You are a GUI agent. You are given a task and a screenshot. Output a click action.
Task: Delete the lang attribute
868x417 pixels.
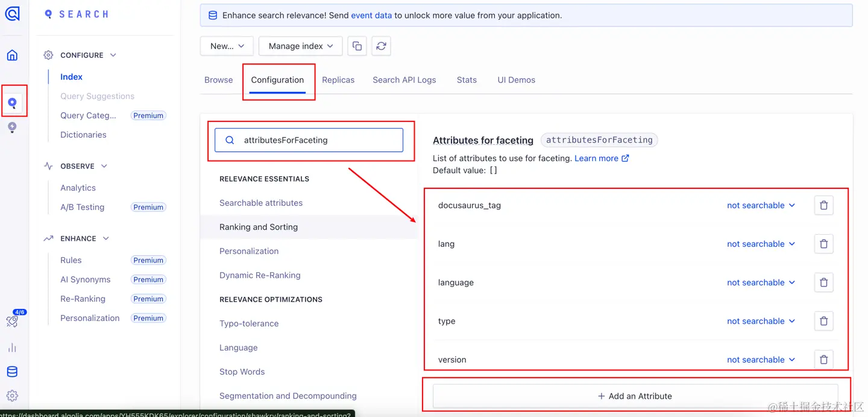tap(823, 244)
